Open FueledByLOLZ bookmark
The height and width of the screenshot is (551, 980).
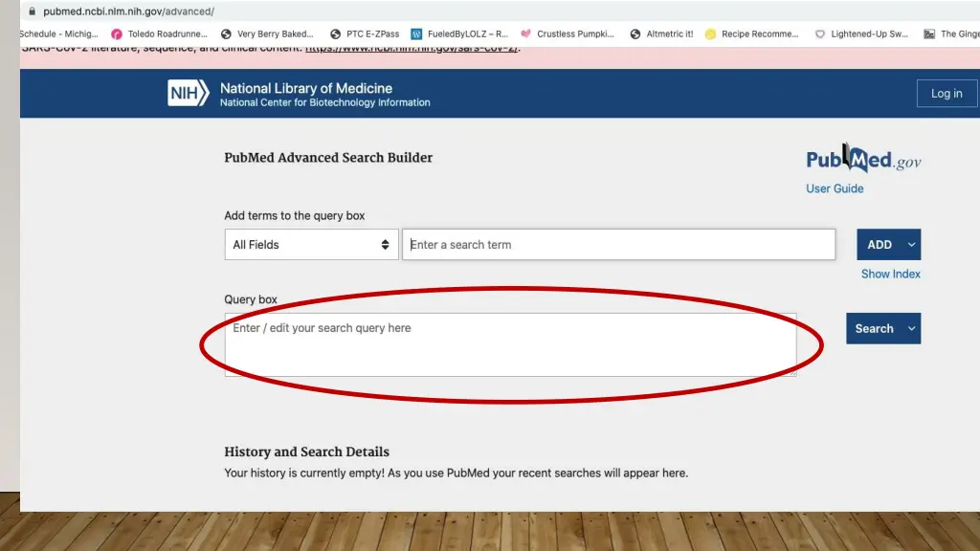[459, 33]
